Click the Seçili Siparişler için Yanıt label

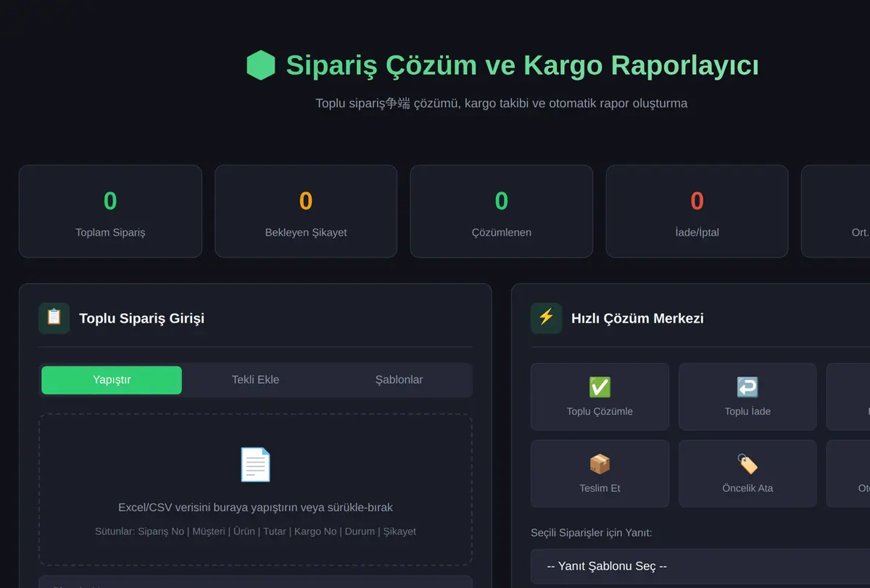coord(592,533)
